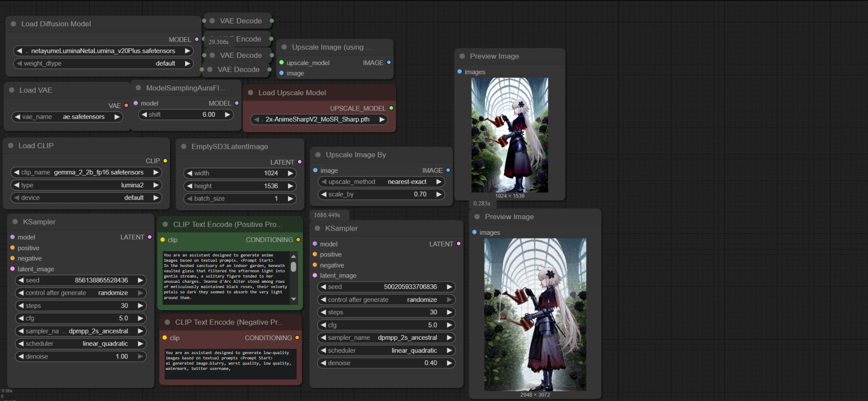Open the upscale_method dropdown set to nearest-exact

[x=381, y=182]
